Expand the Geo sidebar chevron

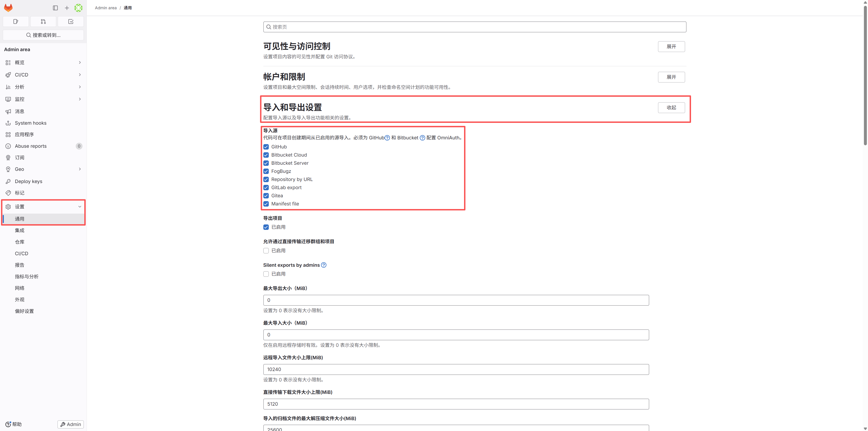click(x=80, y=169)
